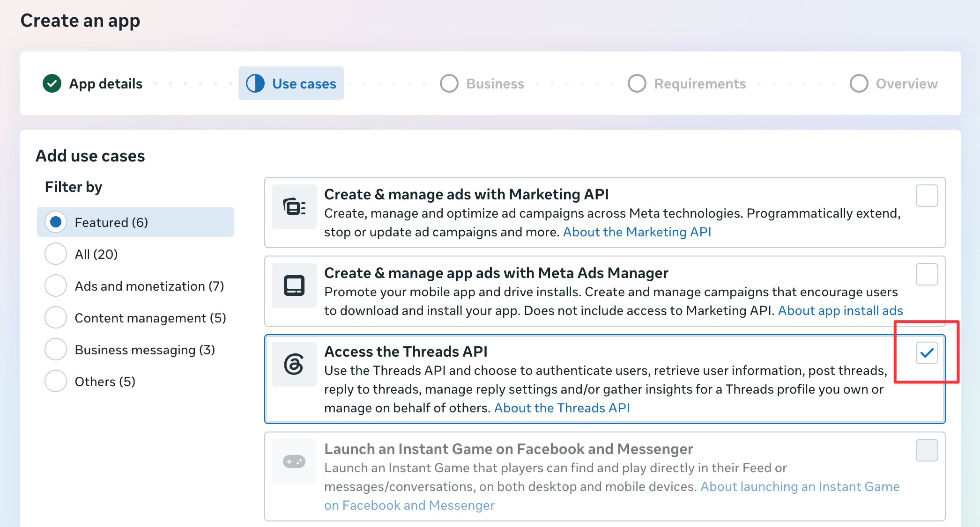Click the Filter by label
The image size is (980, 527).
click(x=74, y=187)
